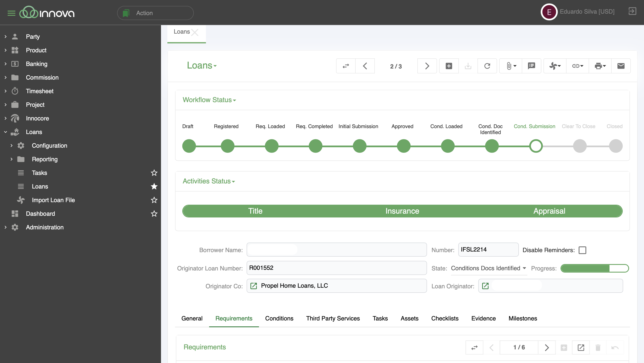The height and width of the screenshot is (363, 644).
Task: Click the Cond. Submission workflow step circle
Action: coord(536,146)
